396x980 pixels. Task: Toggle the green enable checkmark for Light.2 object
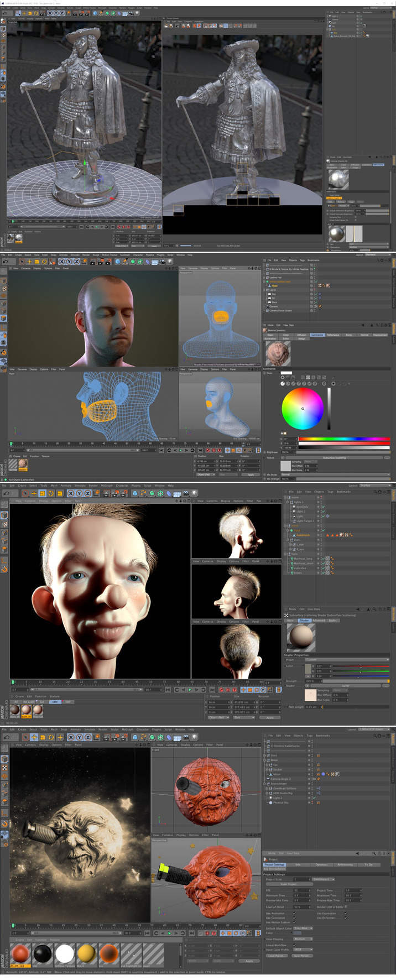click(324, 512)
